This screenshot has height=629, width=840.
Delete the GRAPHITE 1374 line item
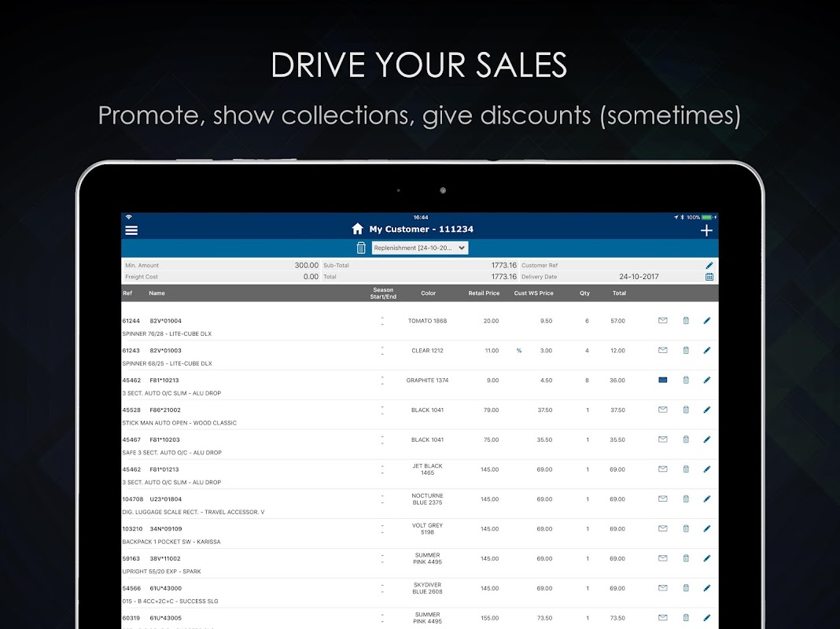[x=686, y=380]
